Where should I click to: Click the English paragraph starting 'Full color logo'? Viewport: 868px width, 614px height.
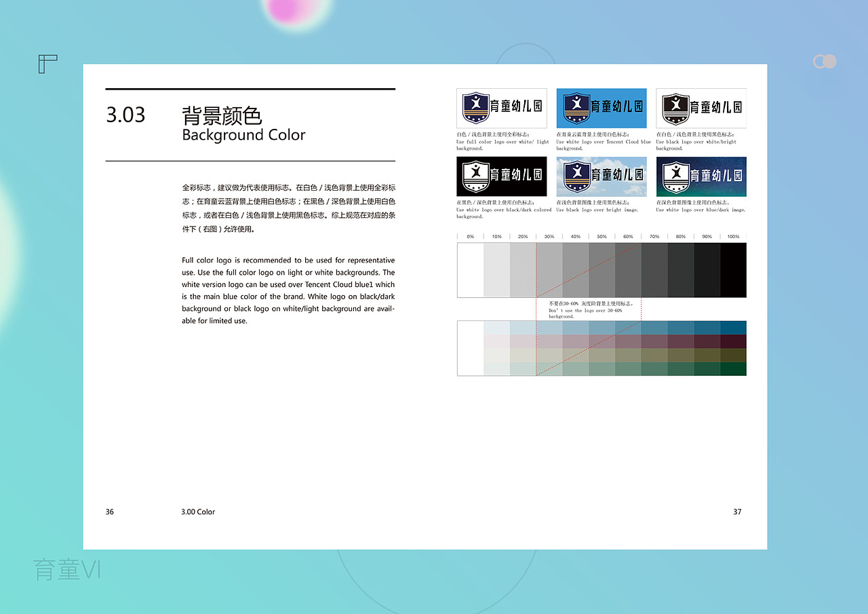[288, 290]
